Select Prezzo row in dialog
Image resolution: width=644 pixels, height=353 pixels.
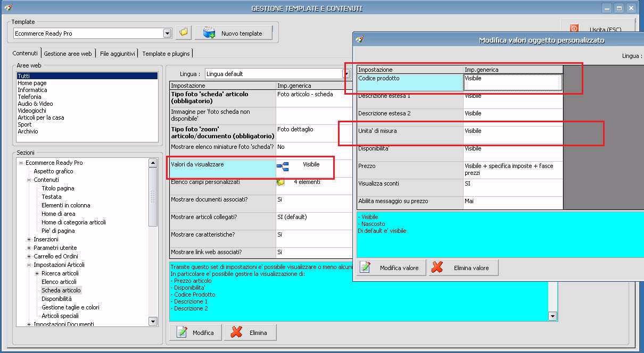460,170
